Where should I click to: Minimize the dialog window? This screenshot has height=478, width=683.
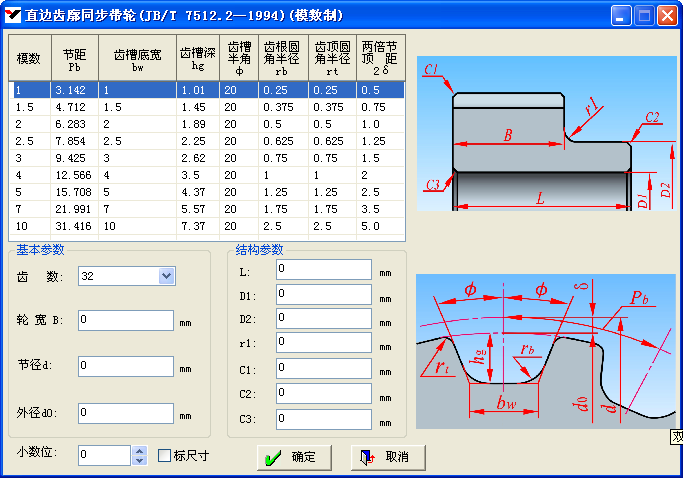(622, 16)
